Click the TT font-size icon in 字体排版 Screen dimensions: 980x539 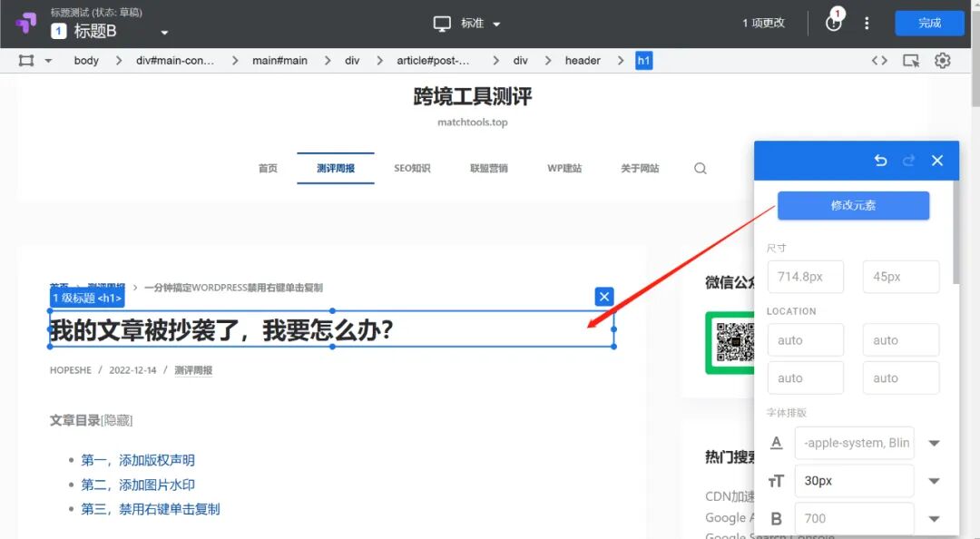[777, 480]
